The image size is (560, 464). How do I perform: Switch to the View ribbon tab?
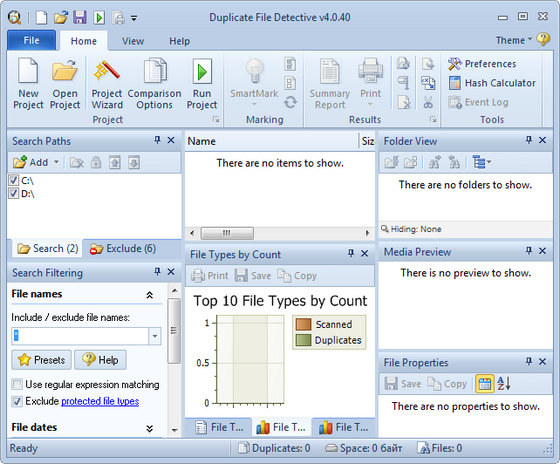point(133,41)
